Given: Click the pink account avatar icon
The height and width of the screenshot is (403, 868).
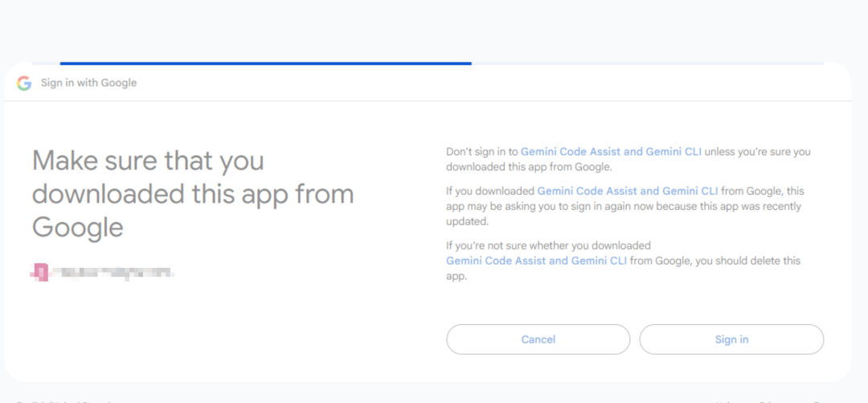Looking at the screenshot, I should pyautogui.click(x=40, y=272).
